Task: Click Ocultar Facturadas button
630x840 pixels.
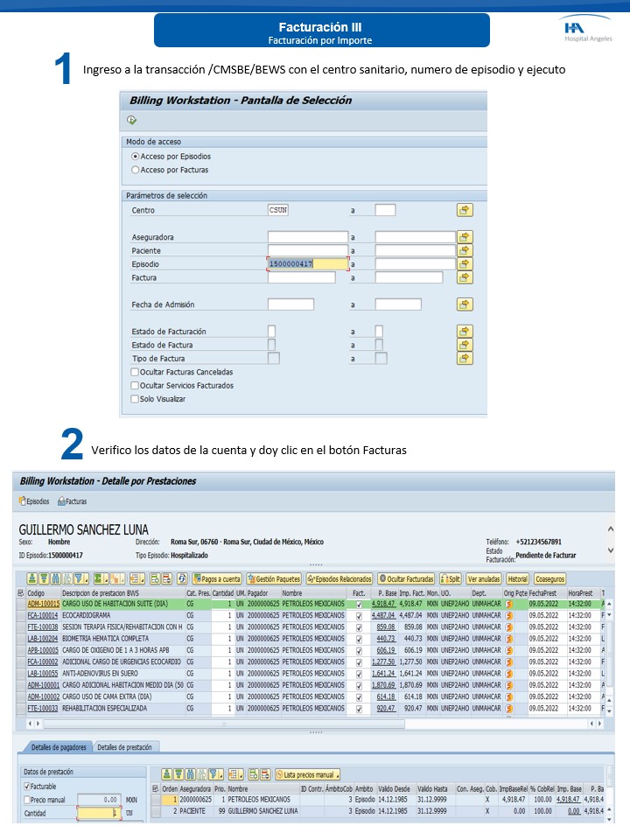Action: coord(406,579)
